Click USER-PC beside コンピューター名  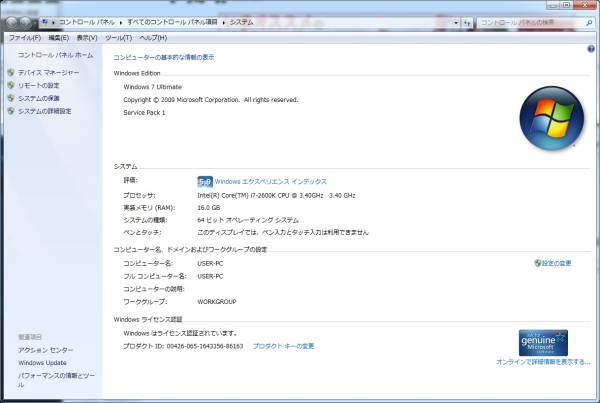click(210, 263)
